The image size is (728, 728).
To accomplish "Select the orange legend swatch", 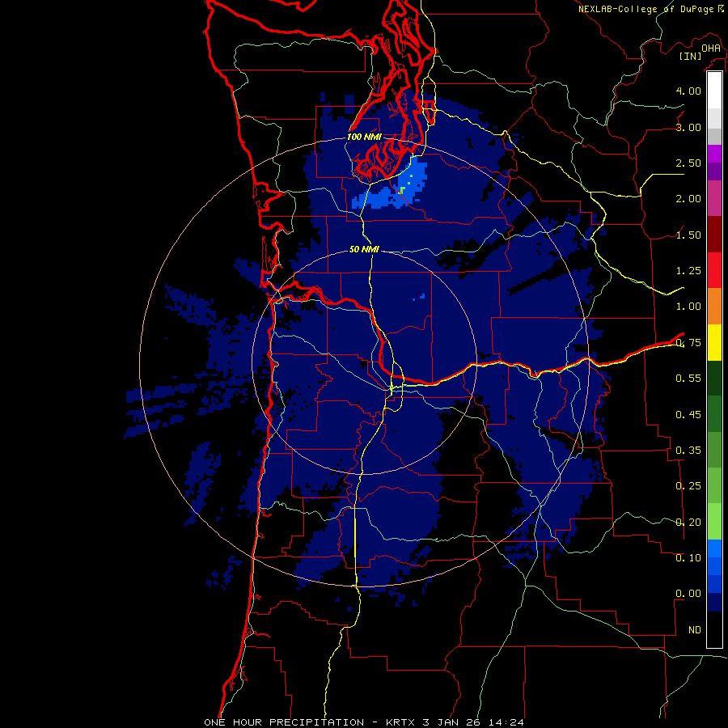I will 714,307.
